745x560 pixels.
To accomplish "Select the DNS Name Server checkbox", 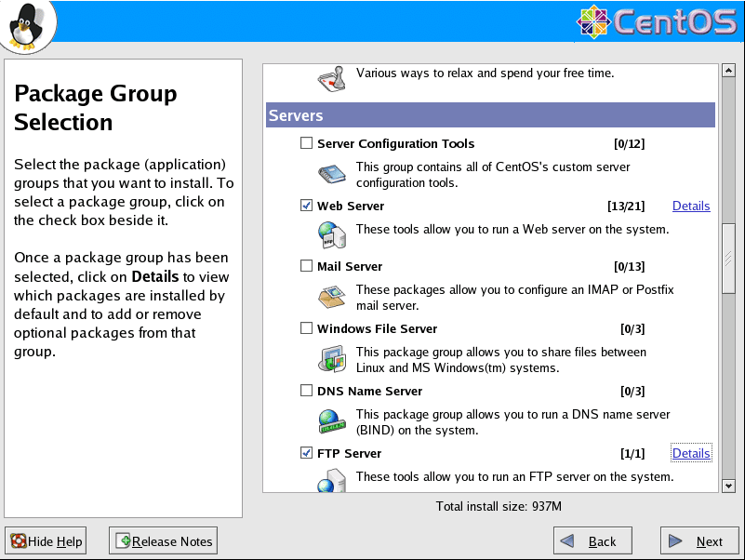I will tap(306, 391).
